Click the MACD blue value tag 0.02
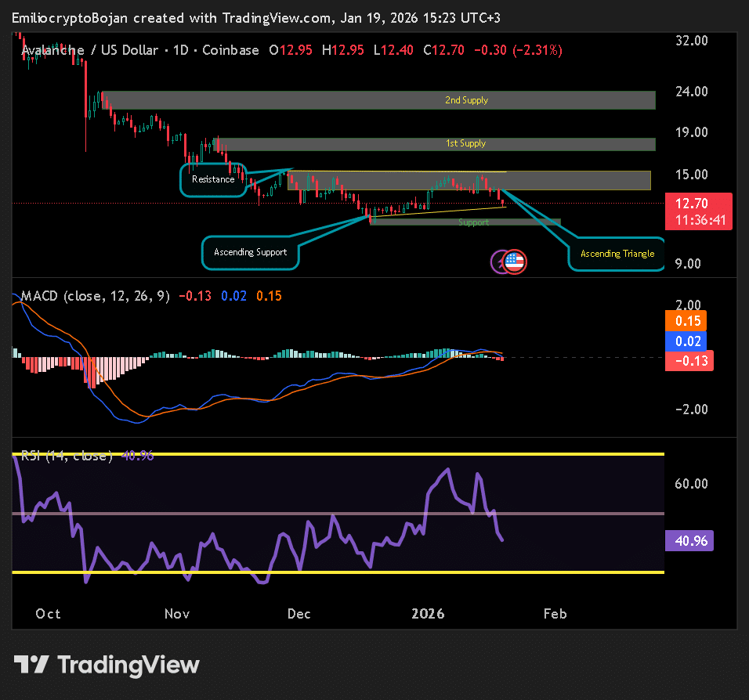 pyautogui.click(x=686, y=341)
